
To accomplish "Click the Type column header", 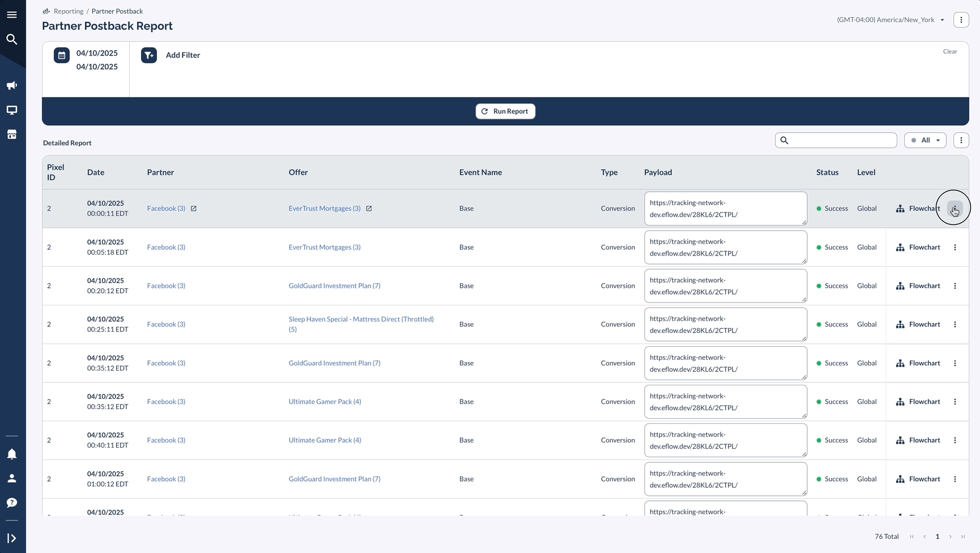I will (609, 172).
